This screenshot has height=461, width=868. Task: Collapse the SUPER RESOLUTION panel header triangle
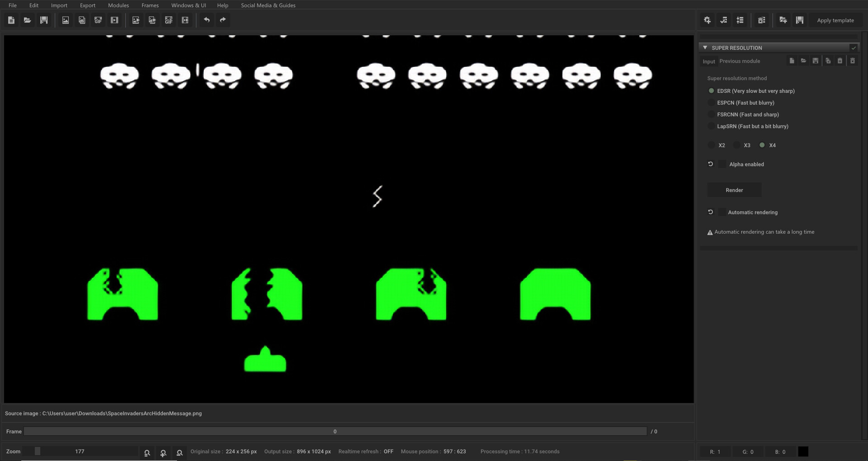tap(705, 48)
